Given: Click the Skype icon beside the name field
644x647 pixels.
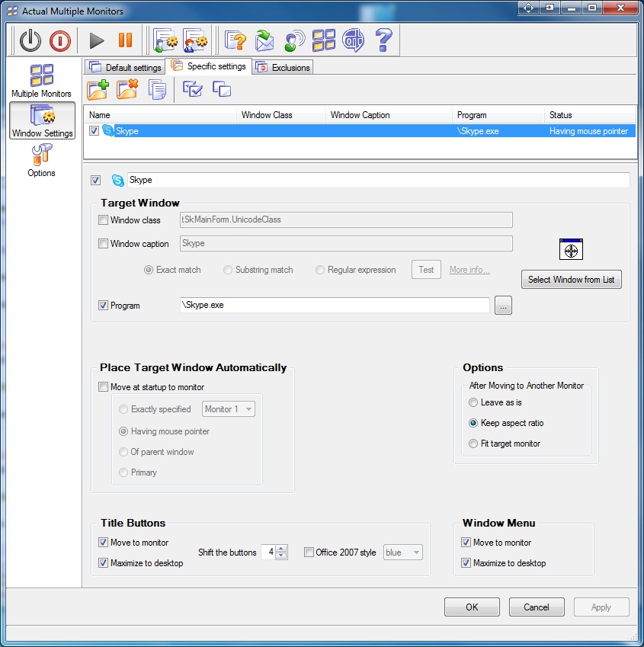Looking at the screenshot, I should (x=117, y=181).
